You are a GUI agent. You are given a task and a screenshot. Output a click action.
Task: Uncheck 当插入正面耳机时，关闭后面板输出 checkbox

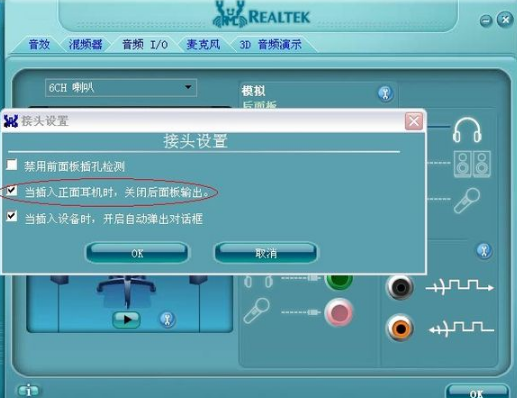12,191
